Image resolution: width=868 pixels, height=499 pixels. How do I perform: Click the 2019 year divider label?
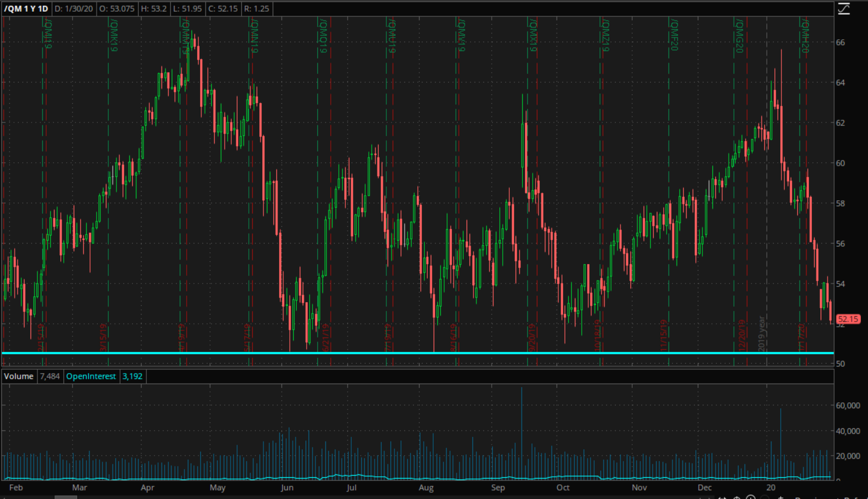click(761, 334)
